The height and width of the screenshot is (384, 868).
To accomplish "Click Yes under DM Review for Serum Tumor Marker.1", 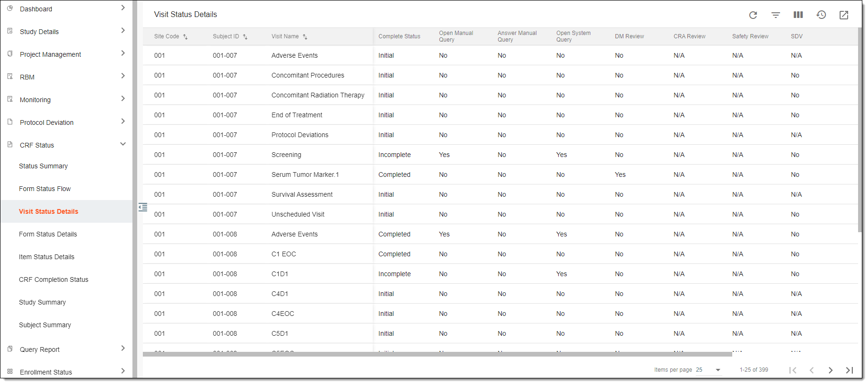I will point(620,175).
